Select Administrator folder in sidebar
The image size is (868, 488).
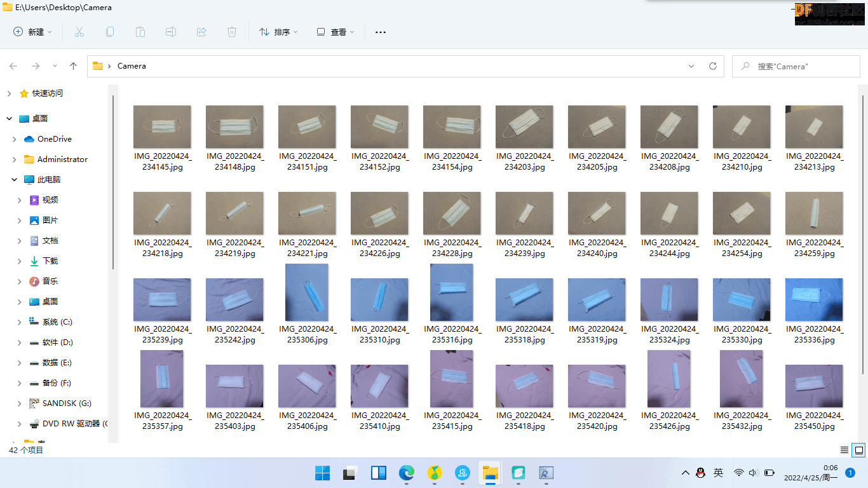62,159
